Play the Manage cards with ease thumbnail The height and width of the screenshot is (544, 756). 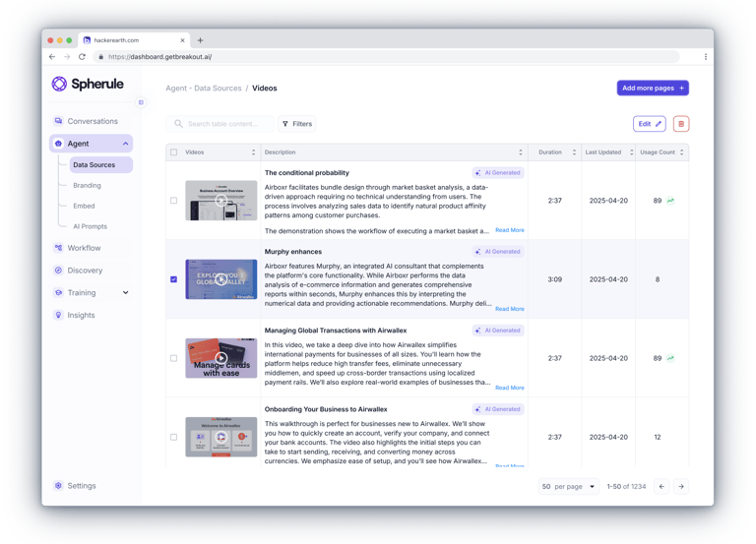tap(221, 358)
